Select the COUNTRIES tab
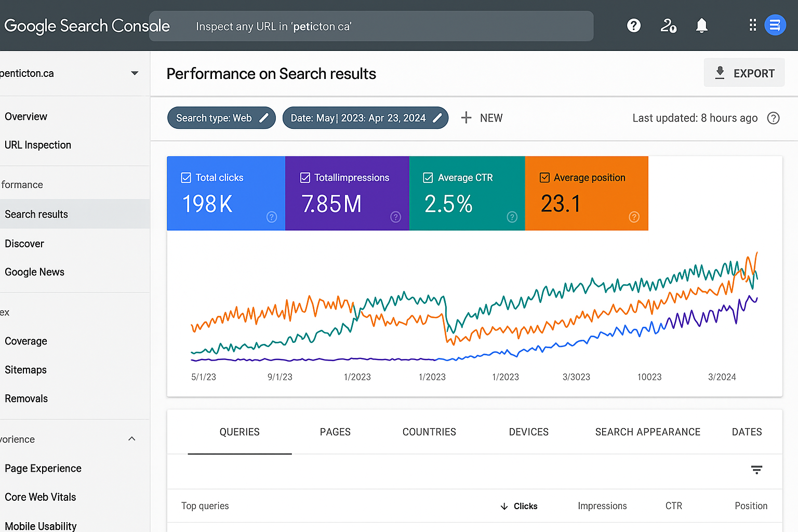 coord(429,432)
